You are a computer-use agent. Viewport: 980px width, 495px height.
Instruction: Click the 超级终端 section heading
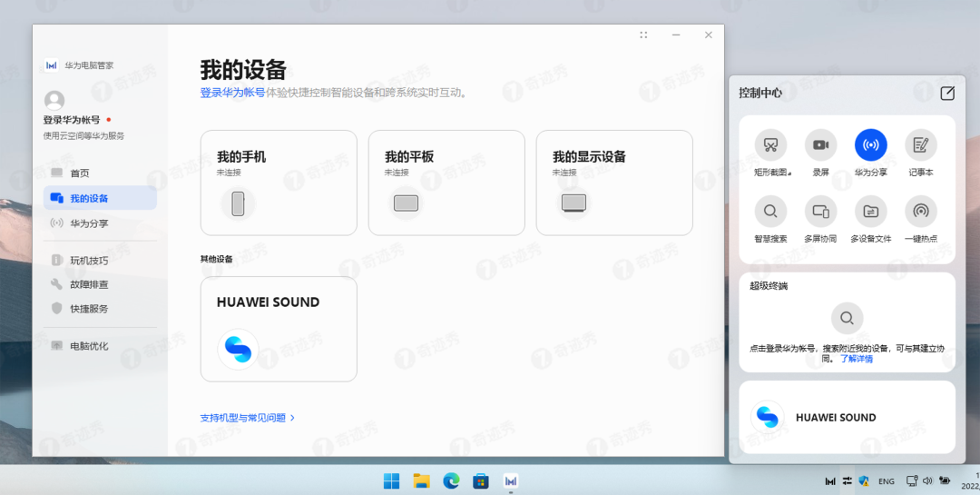coord(769,286)
